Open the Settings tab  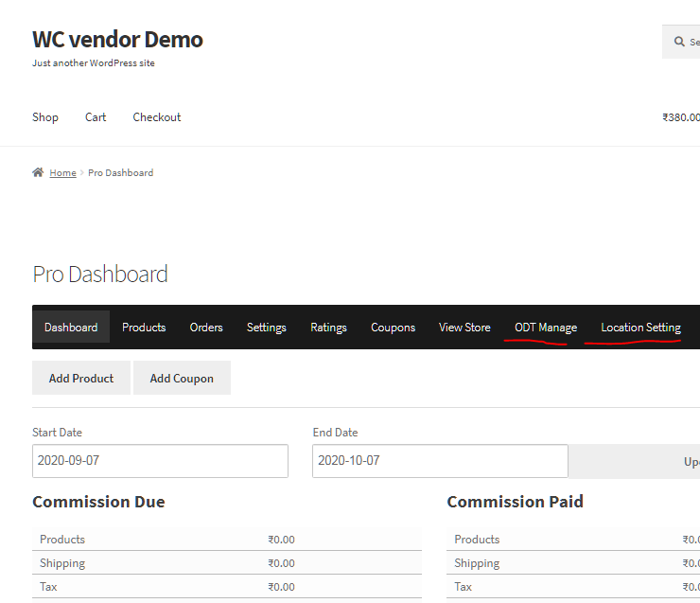click(267, 327)
